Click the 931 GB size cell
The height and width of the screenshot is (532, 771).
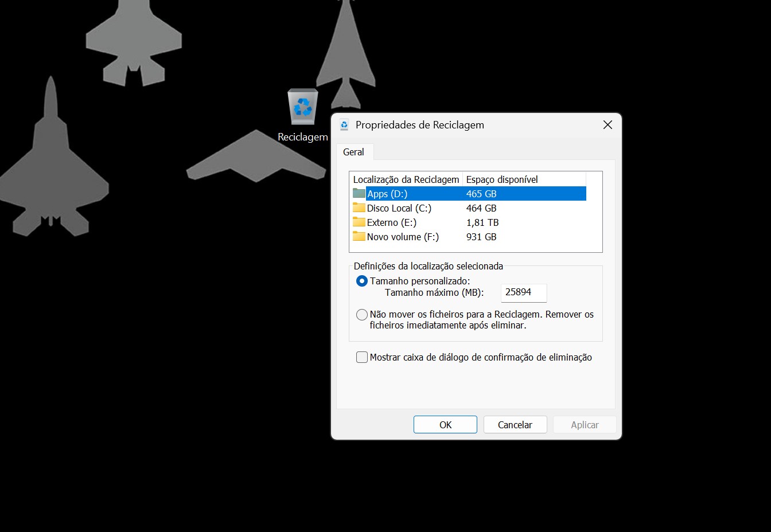(481, 237)
